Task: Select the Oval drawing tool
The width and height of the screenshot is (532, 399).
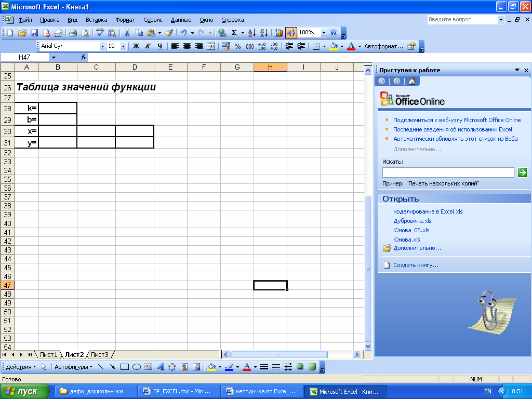Action: coord(137,367)
